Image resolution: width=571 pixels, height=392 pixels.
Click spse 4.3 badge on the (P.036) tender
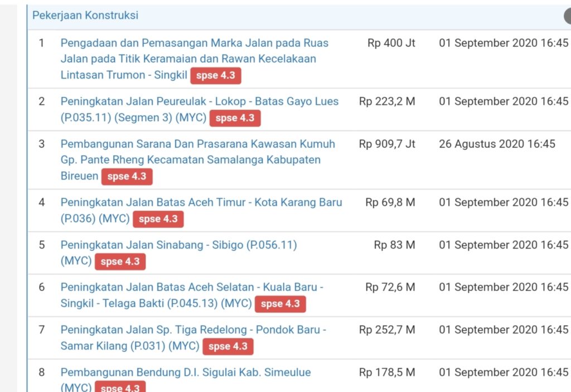click(x=158, y=219)
